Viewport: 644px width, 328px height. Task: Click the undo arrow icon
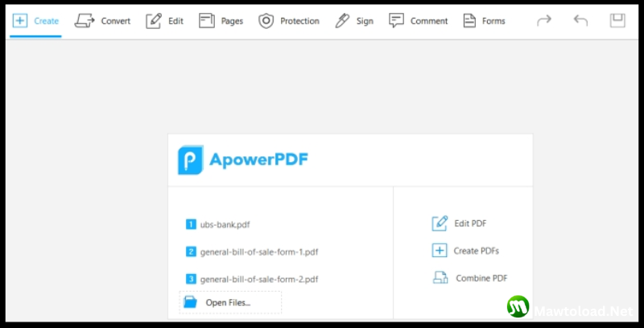[x=580, y=20]
